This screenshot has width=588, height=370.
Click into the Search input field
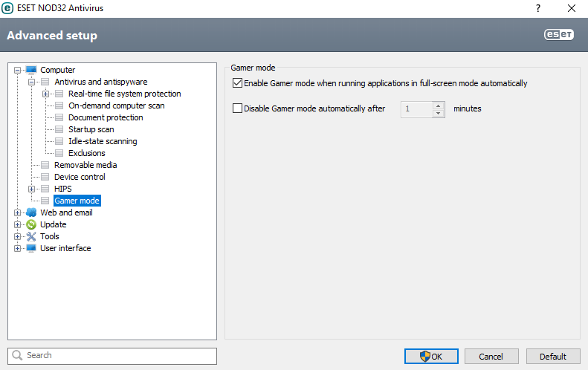(x=119, y=356)
